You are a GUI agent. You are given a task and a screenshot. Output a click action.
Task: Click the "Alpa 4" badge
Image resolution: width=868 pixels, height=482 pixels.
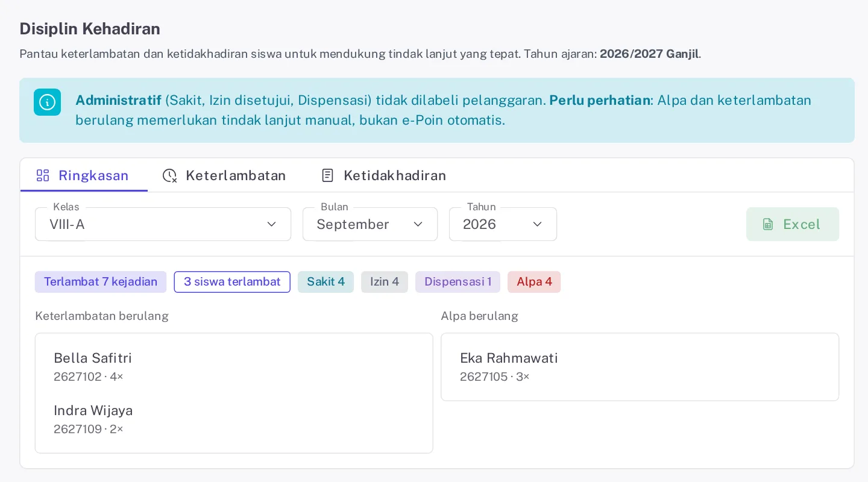click(x=534, y=282)
